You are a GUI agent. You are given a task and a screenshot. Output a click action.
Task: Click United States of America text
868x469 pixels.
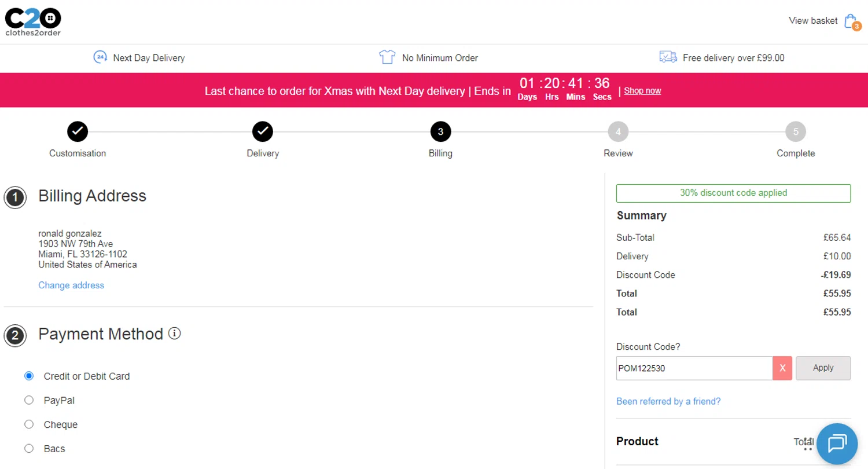[x=87, y=265]
